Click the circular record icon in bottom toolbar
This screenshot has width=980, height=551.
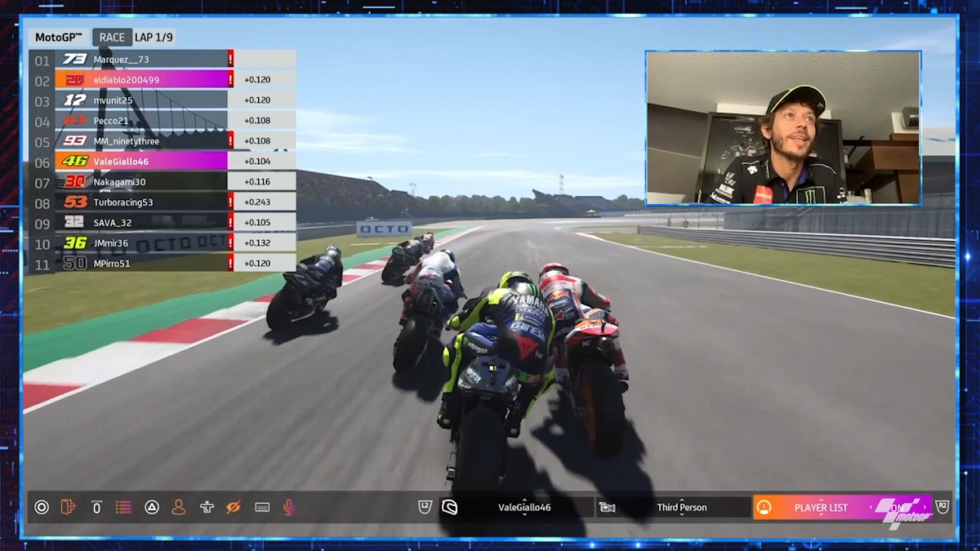[x=42, y=507]
